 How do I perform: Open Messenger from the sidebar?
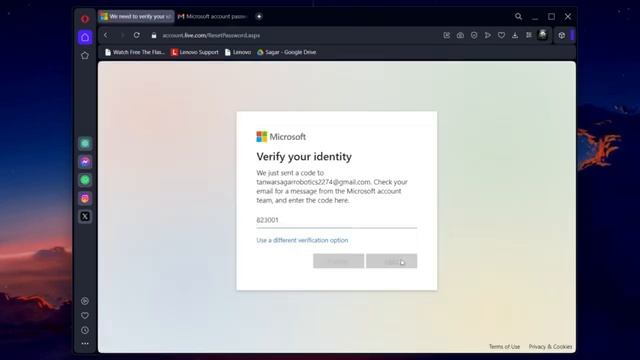[x=85, y=162]
